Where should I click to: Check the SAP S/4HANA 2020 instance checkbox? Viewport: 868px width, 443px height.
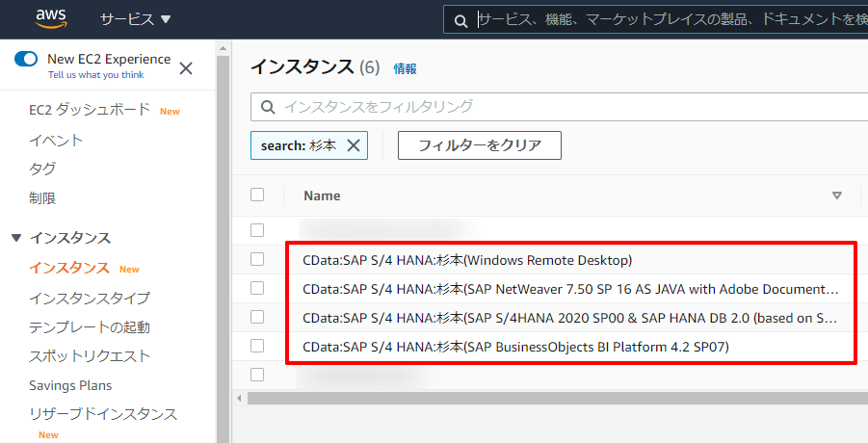click(257, 317)
